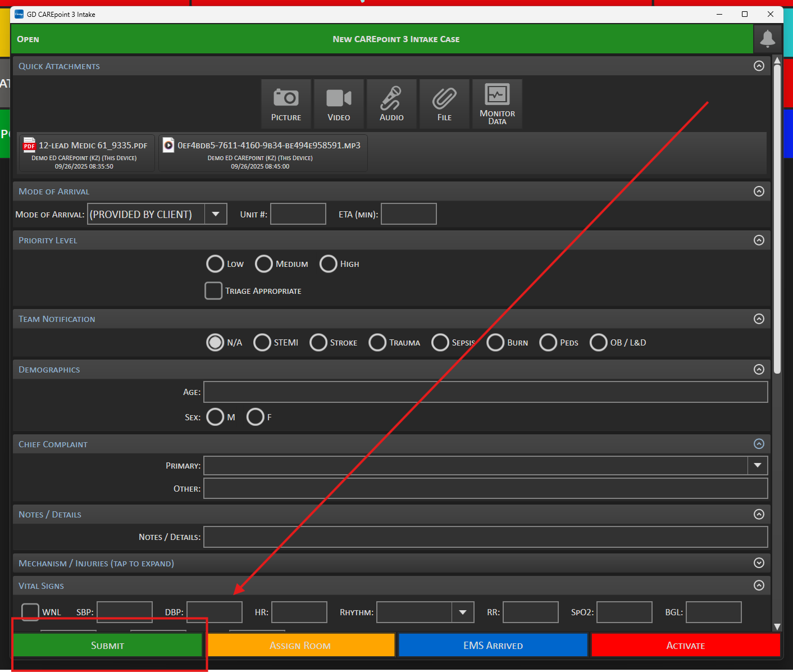Click the DBP input field

215,612
